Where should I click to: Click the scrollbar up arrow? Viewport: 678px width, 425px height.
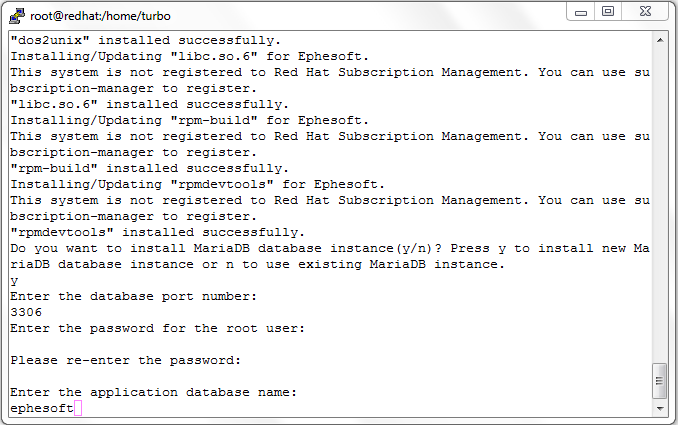click(660, 40)
